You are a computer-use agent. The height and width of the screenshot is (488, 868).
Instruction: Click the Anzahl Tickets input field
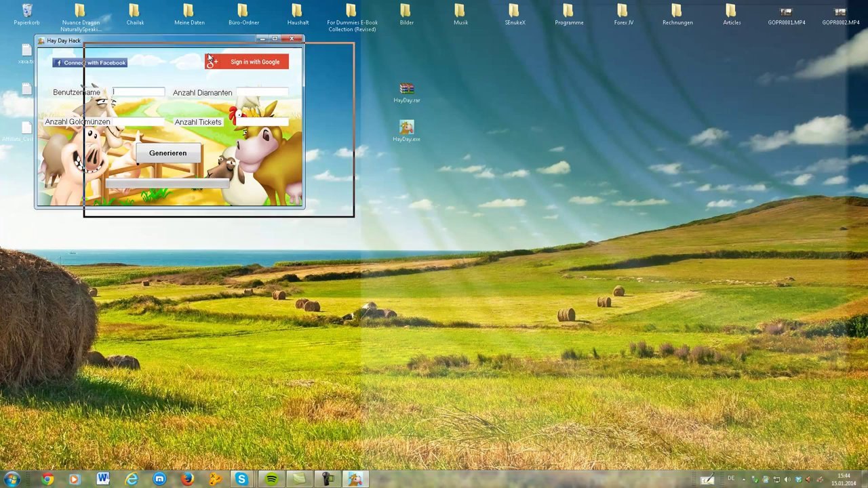[x=262, y=122]
